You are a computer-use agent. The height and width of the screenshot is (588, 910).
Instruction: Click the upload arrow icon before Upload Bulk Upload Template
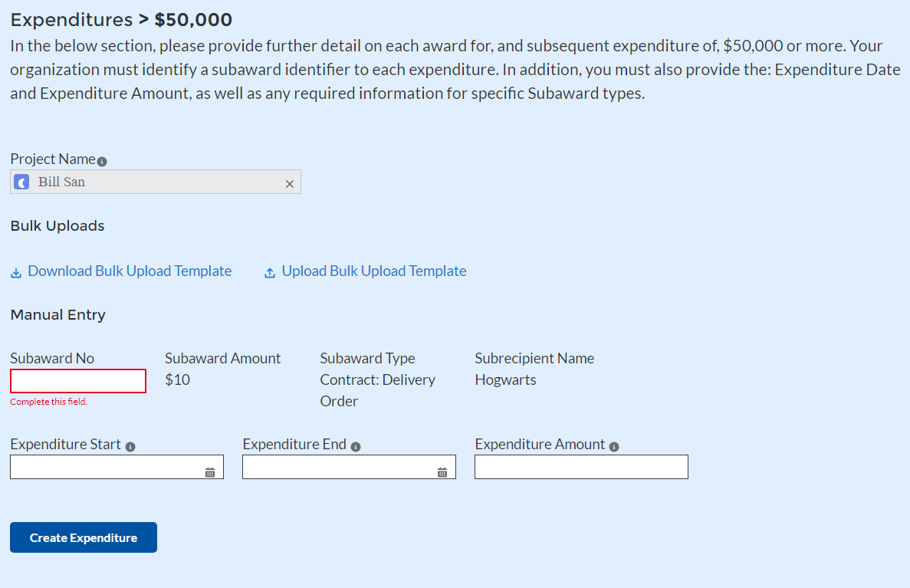click(269, 273)
